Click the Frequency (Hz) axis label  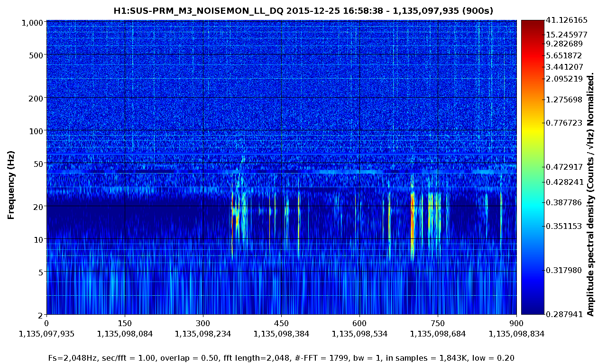(x=10, y=185)
